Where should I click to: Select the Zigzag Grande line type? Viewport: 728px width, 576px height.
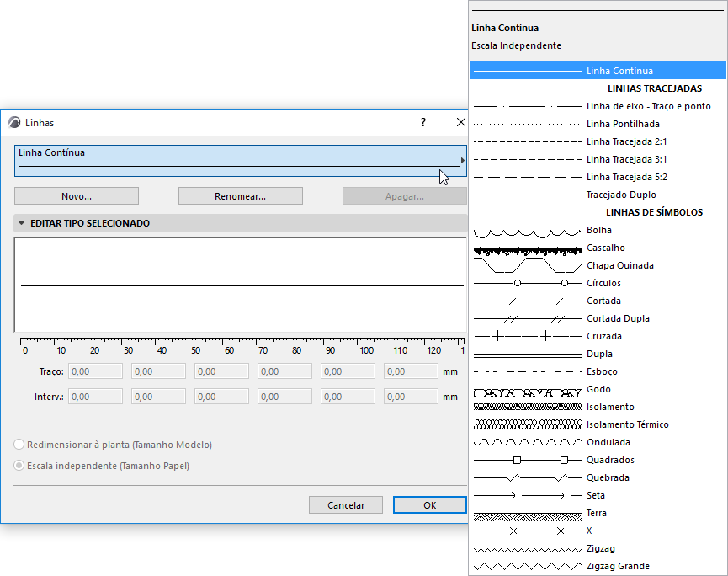click(598, 566)
